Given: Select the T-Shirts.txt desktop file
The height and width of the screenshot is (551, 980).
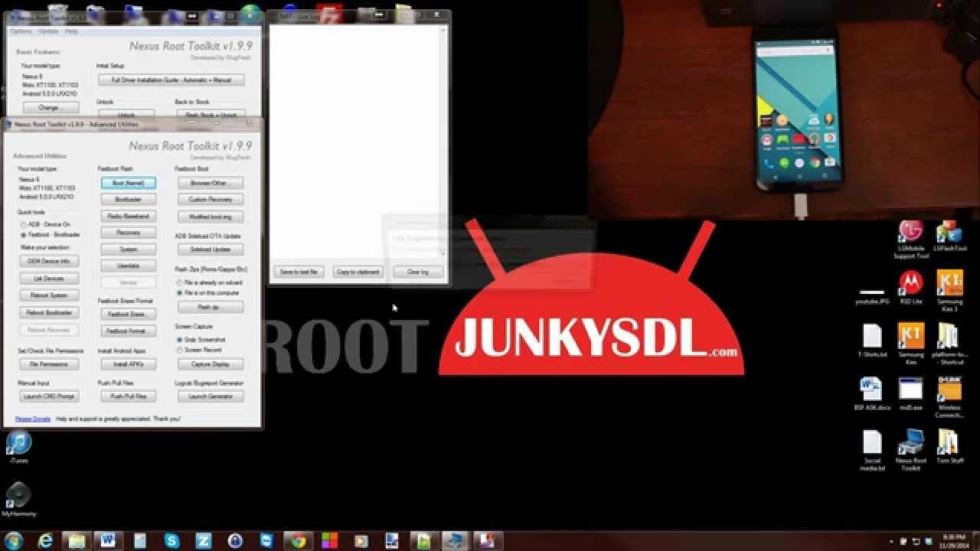Looking at the screenshot, I should pyautogui.click(x=872, y=341).
